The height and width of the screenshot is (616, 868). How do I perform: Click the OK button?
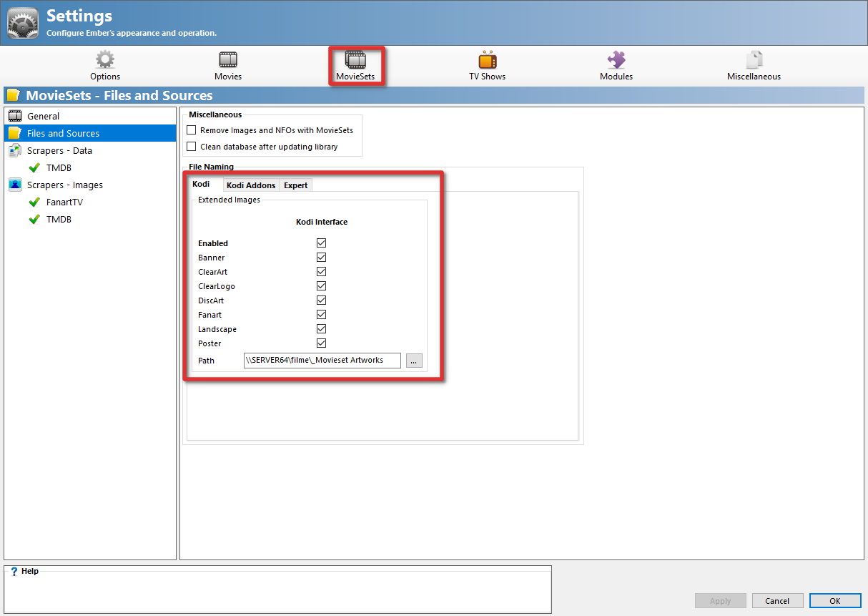point(835,601)
